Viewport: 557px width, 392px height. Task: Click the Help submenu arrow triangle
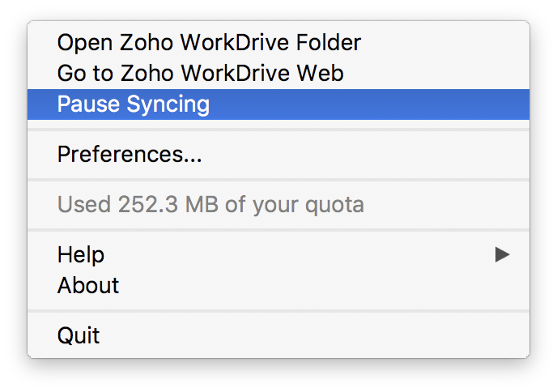pos(503,255)
